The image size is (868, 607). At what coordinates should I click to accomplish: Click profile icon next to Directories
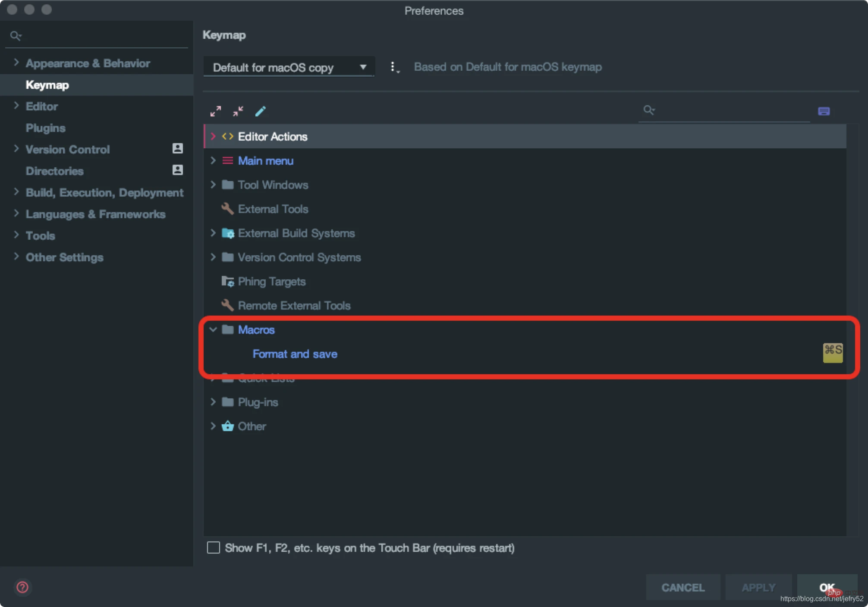coord(177,170)
